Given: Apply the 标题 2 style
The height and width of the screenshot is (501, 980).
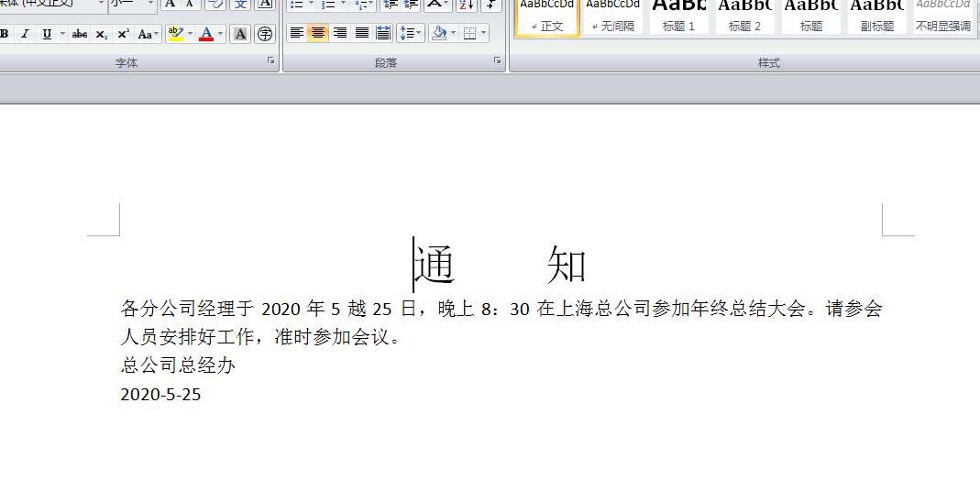Looking at the screenshot, I should 745,16.
